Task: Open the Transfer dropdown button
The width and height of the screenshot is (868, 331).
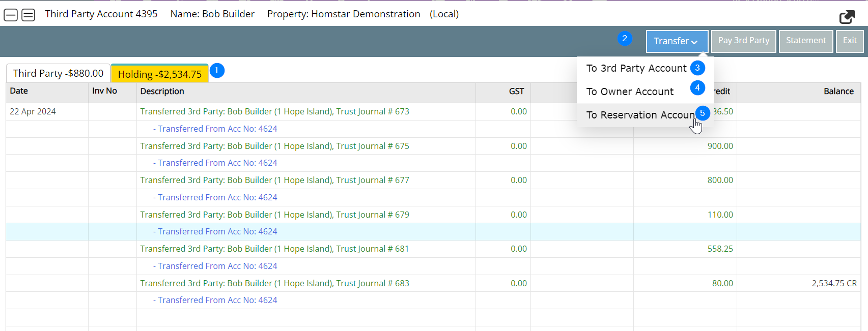Action: tap(676, 41)
